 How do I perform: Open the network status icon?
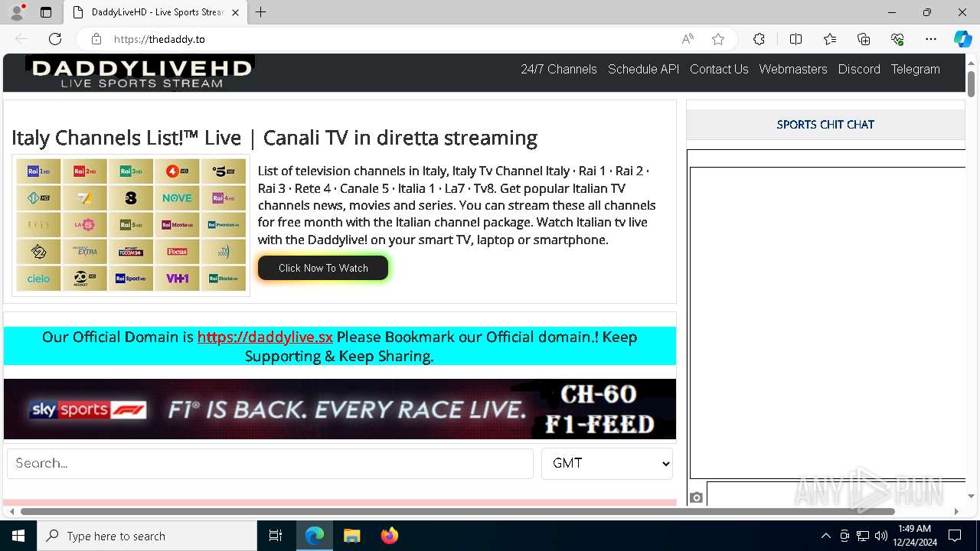click(x=863, y=536)
